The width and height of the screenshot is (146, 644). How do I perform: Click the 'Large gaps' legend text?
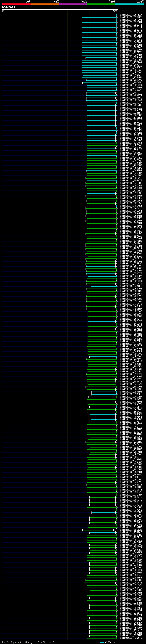[10, 642]
